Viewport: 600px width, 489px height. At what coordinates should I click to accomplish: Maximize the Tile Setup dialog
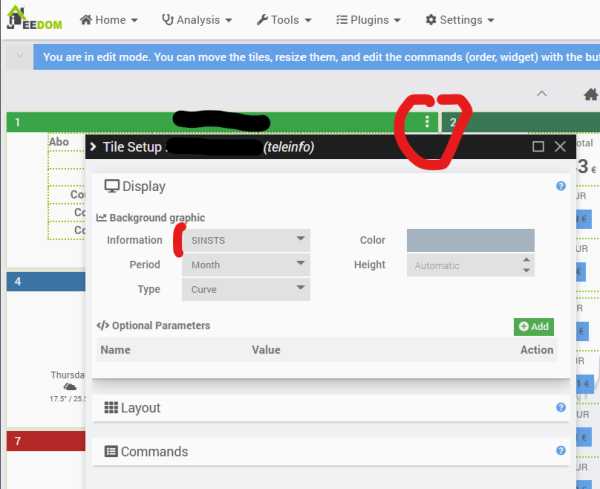pos(538,147)
